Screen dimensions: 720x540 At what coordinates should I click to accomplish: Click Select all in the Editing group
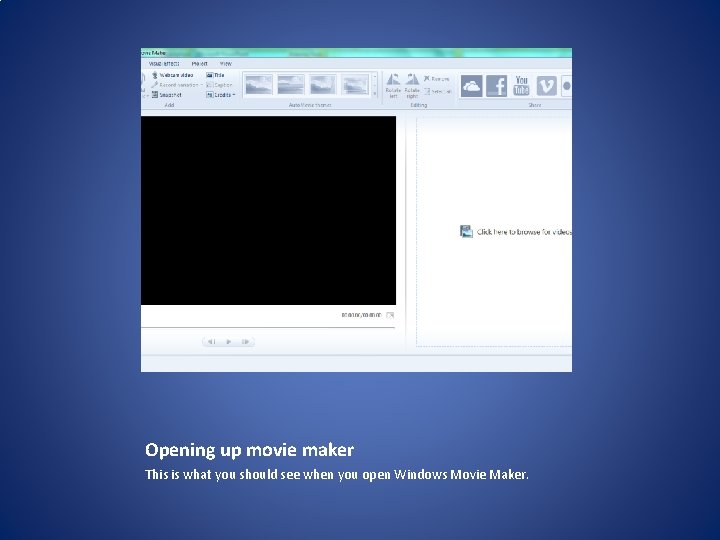tap(438, 91)
